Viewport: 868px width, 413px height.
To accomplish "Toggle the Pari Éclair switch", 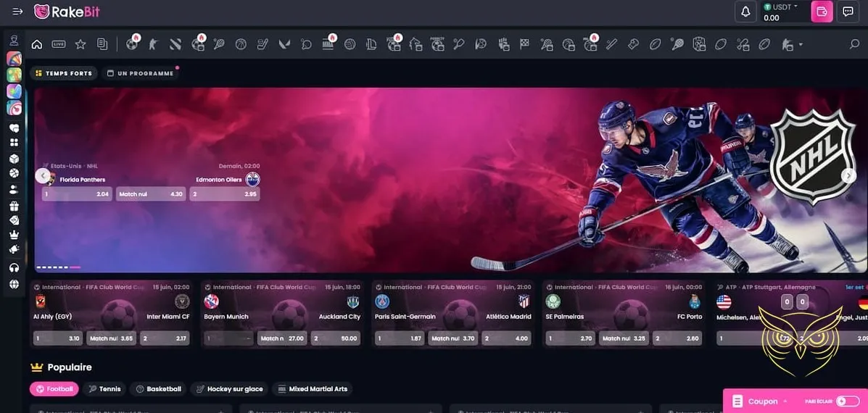I will [846, 401].
